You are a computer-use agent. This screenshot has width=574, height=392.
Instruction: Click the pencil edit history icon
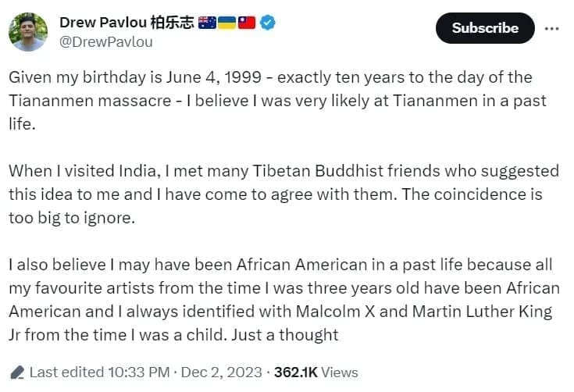pos(16,372)
